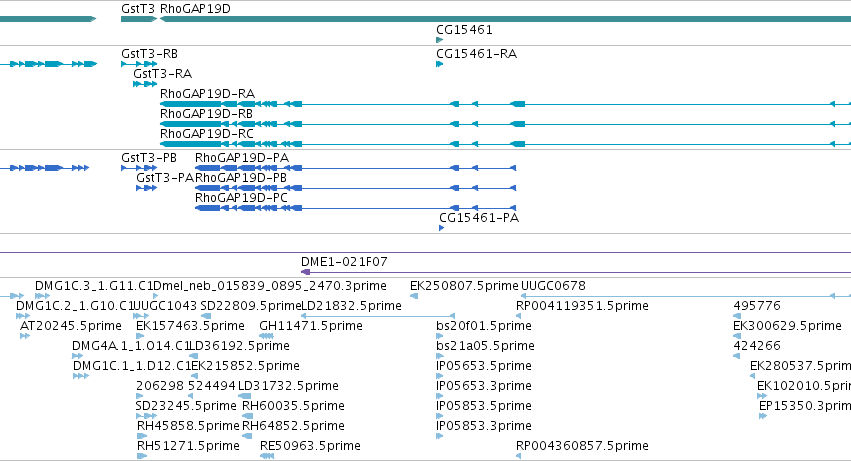Click the 206298 feature label
This screenshot has width=851, height=461.
tap(160, 386)
